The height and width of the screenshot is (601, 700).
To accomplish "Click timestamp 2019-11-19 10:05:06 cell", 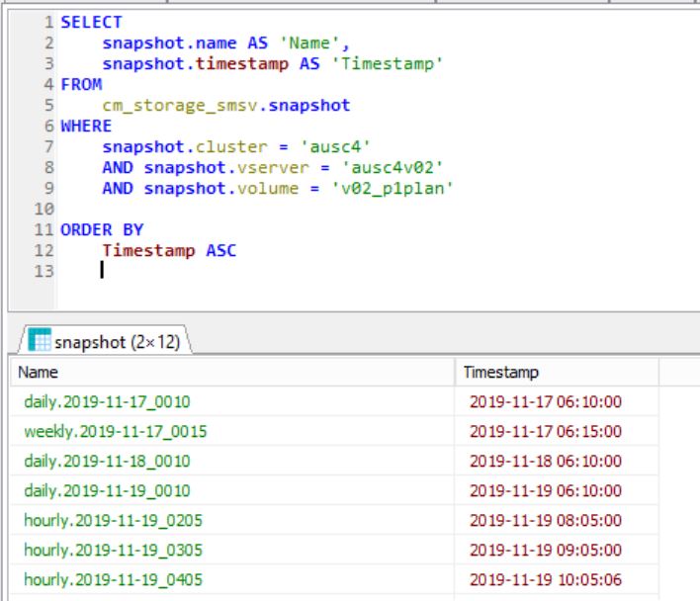I will 545,580.
